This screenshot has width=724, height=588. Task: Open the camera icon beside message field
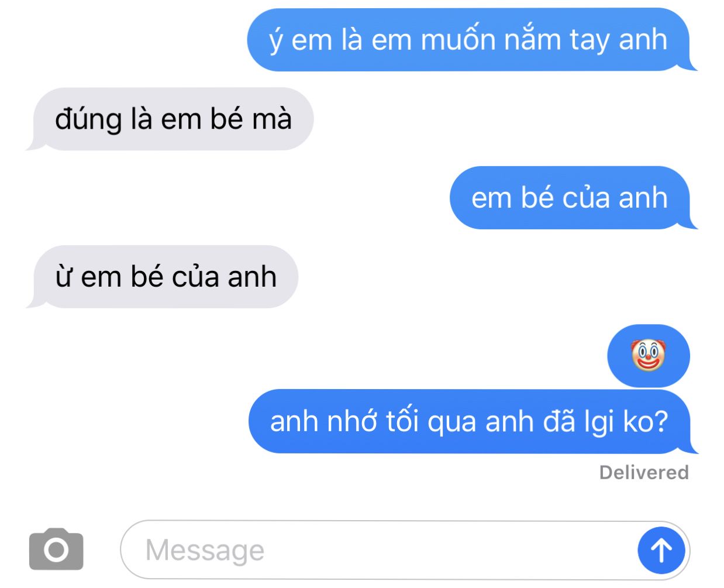pos(56,549)
